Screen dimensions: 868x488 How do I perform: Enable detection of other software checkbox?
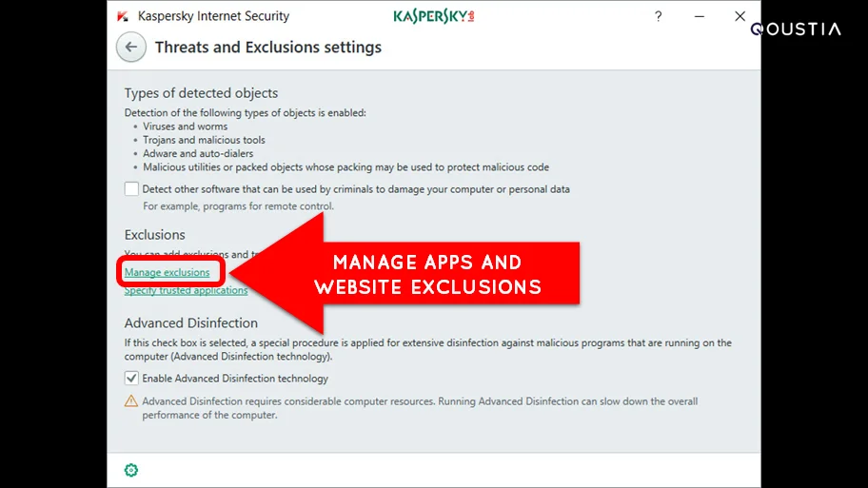131,189
